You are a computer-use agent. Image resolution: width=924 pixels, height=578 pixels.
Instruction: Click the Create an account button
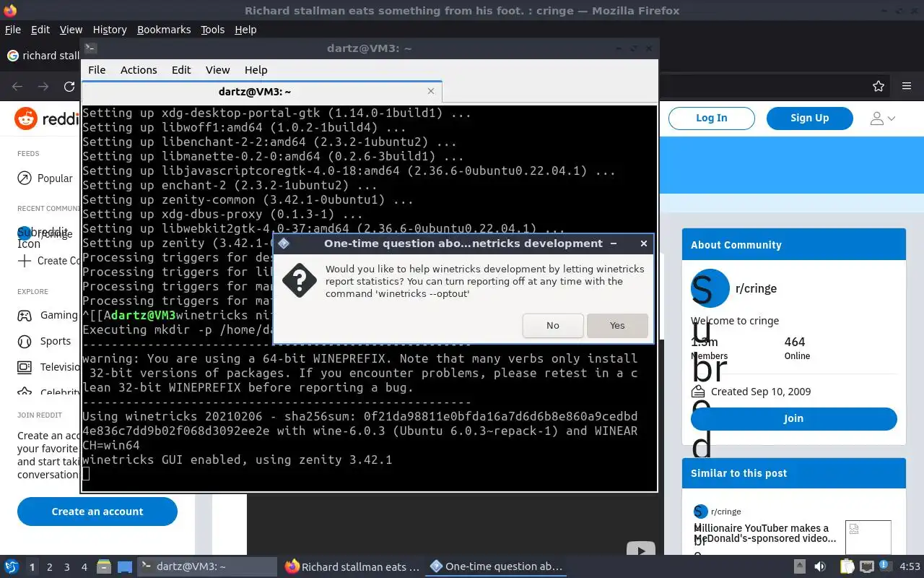(97, 512)
